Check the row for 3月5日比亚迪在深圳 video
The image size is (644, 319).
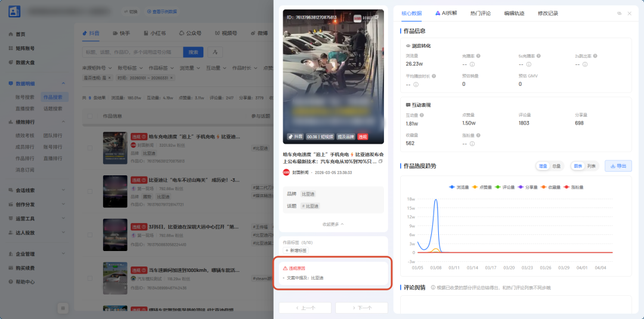click(x=90, y=235)
